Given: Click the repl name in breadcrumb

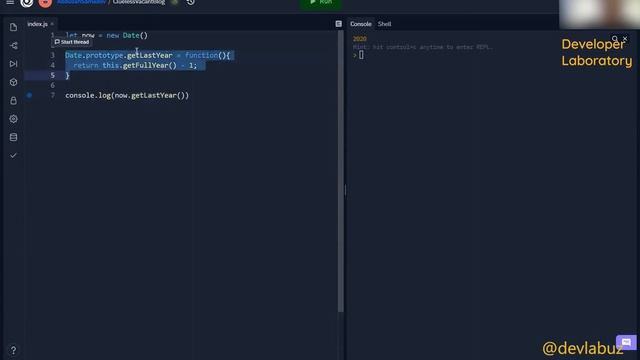Looking at the screenshot, I should coord(139,2).
